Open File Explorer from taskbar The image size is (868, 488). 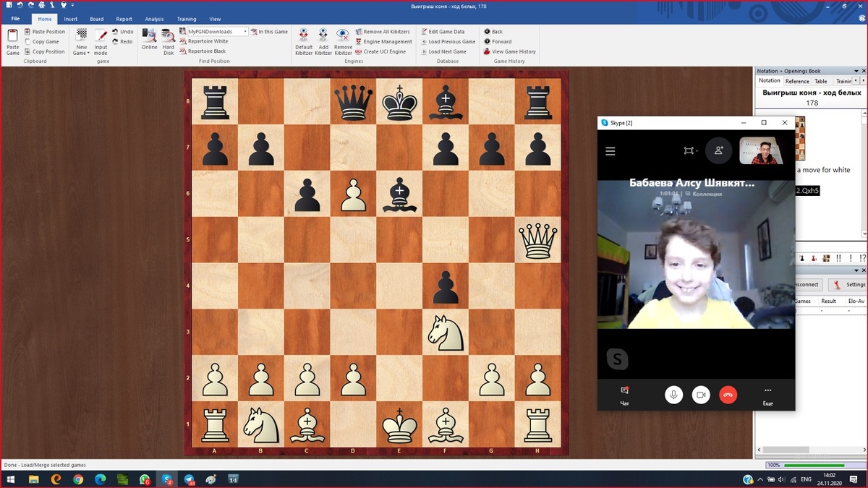(x=34, y=479)
